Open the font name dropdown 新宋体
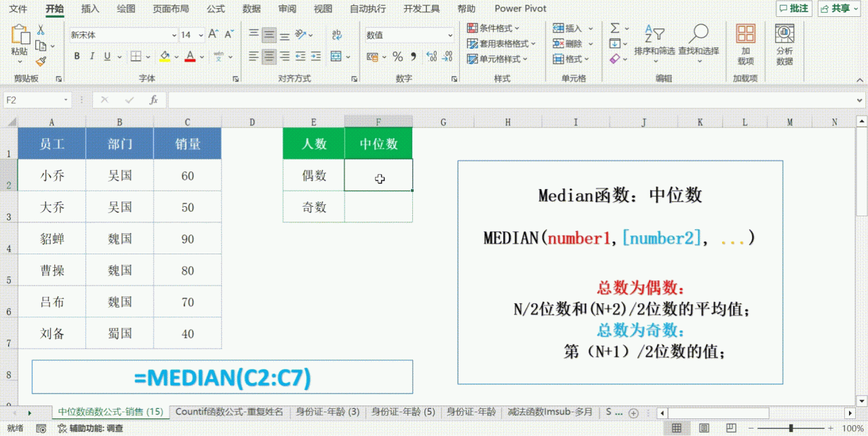This screenshot has height=436, width=868. click(173, 35)
